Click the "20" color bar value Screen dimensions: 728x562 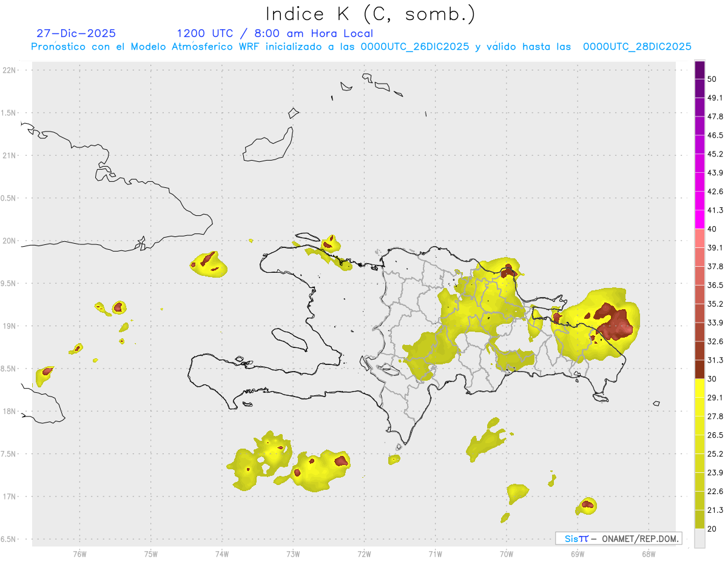tap(712, 529)
